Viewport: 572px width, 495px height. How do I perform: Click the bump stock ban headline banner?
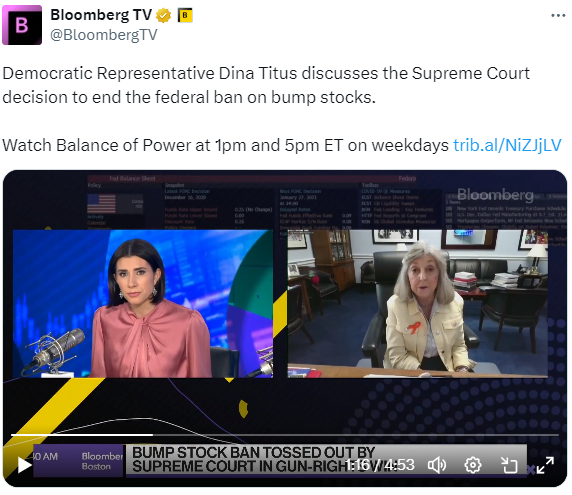click(254, 459)
